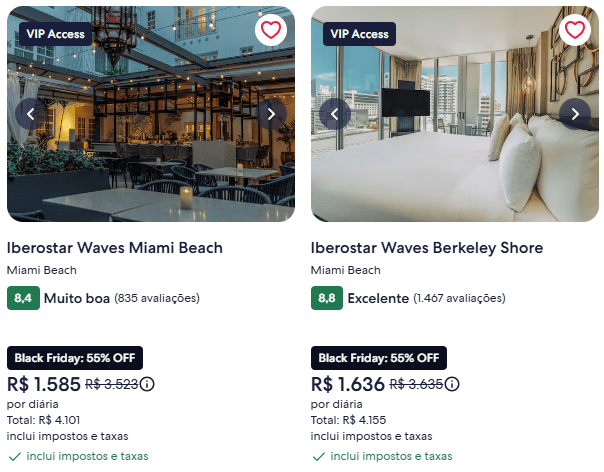Click the Berkeley Shore bedroom photo
The image size is (604, 472).
pos(455,160)
